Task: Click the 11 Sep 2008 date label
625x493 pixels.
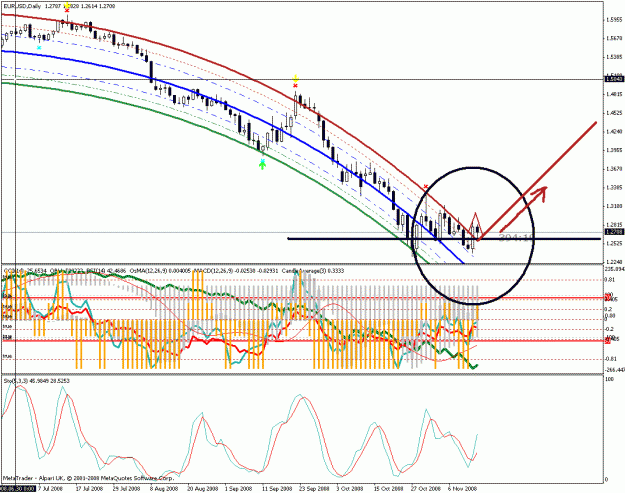Action: click(x=277, y=489)
